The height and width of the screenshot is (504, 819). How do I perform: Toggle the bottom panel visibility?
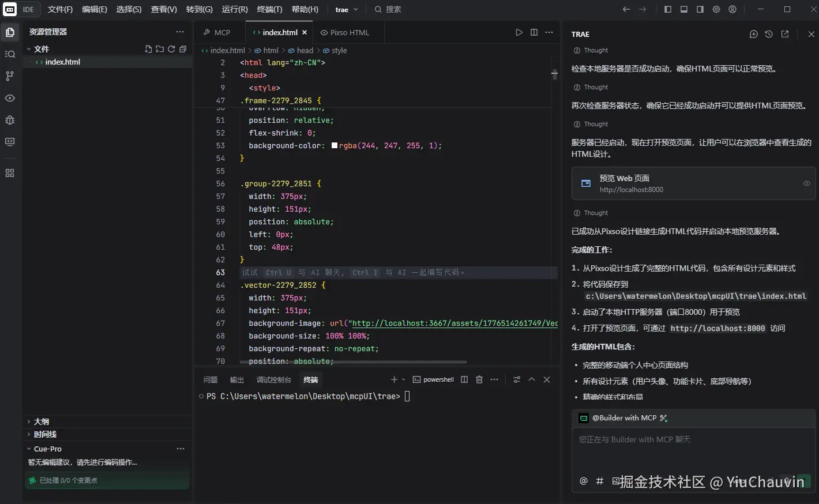point(684,9)
